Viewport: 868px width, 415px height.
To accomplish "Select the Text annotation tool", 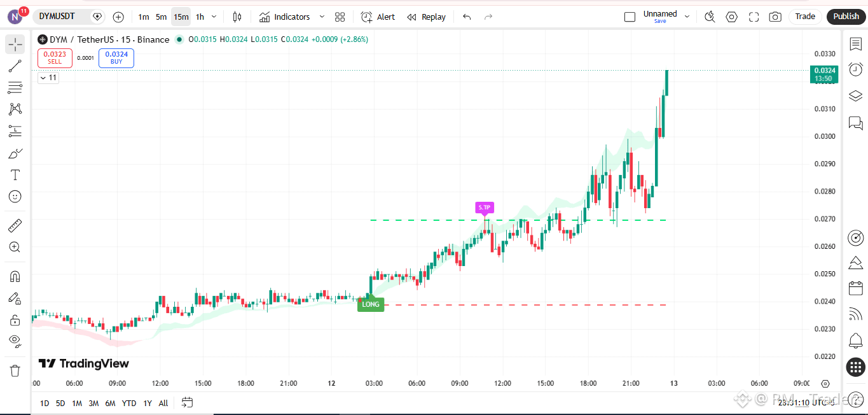I will (x=15, y=175).
